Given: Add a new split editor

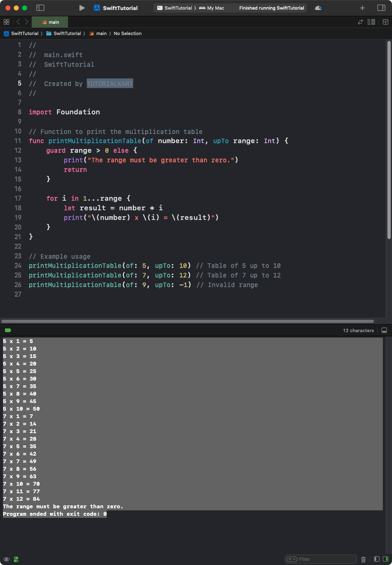Looking at the screenshot, I should [384, 22].
